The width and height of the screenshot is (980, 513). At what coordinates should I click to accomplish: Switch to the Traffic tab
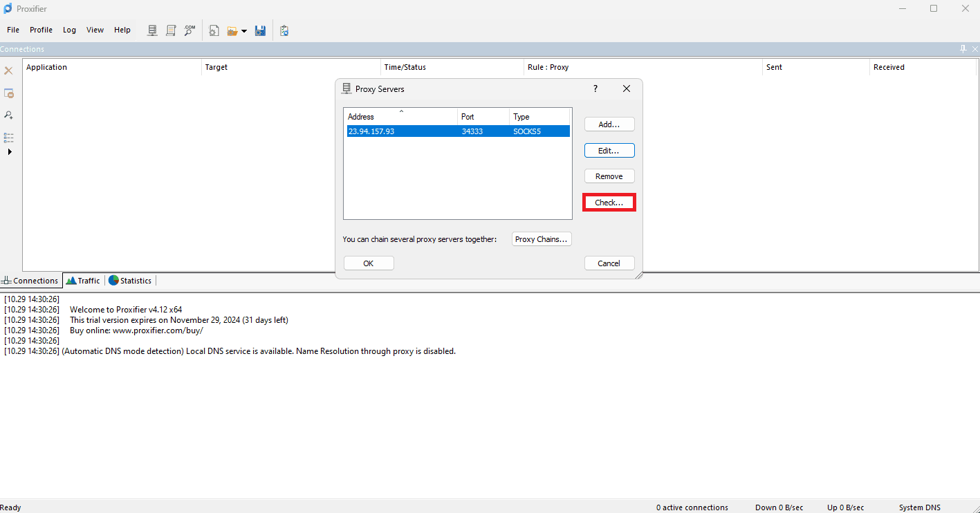pos(83,281)
